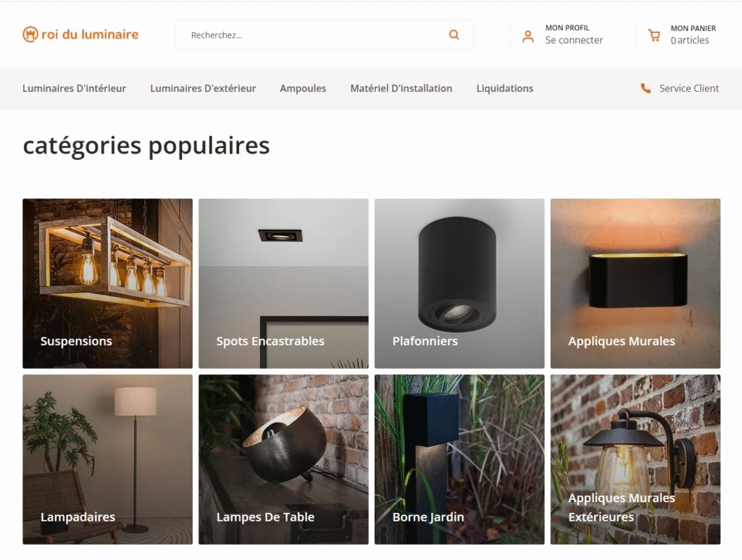Viewport: 742px width, 560px height.
Task: Click the Se connecter link
Action: tap(574, 40)
